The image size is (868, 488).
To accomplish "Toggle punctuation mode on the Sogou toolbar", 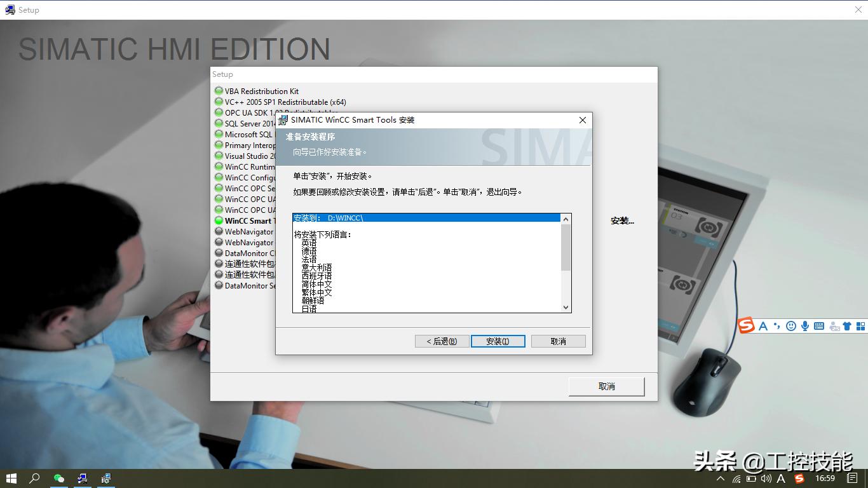I will coord(777,326).
